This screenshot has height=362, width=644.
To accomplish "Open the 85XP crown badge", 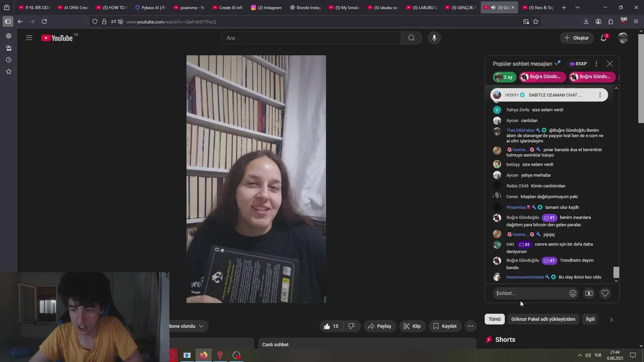I will click(x=578, y=64).
